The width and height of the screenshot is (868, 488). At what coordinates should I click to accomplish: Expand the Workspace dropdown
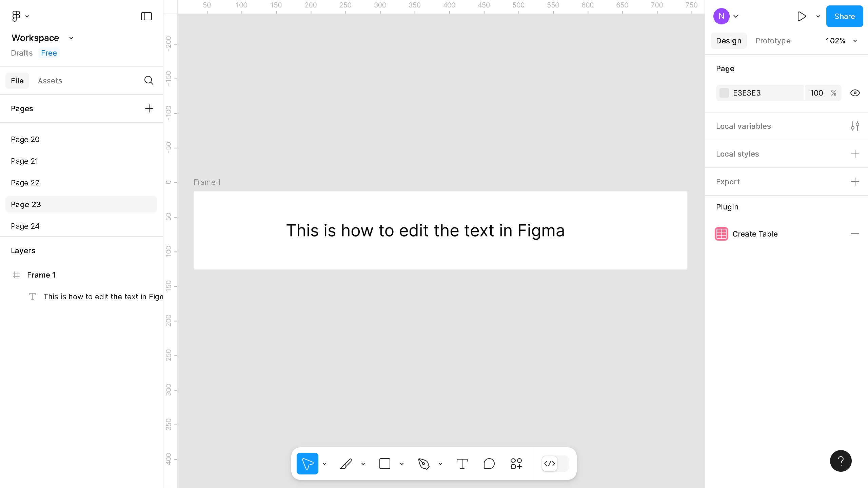(x=71, y=38)
